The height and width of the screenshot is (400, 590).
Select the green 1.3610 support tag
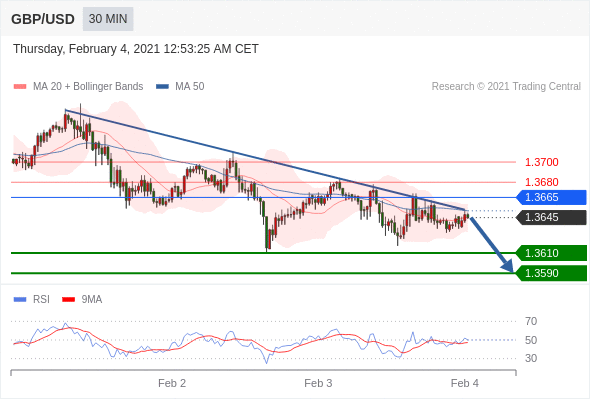(x=552, y=253)
